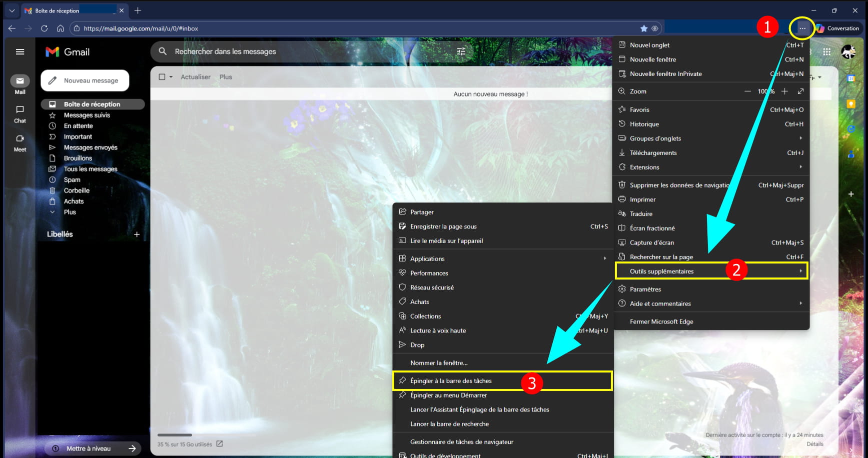Open the Google apps grid icon

(826, 52)
